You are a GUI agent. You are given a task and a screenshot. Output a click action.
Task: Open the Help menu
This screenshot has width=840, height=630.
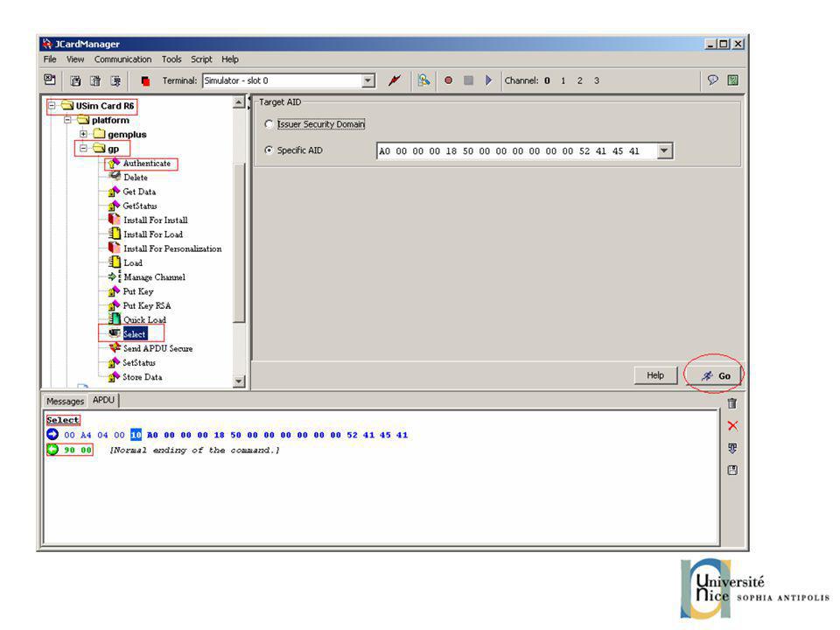tap(230, 59)
